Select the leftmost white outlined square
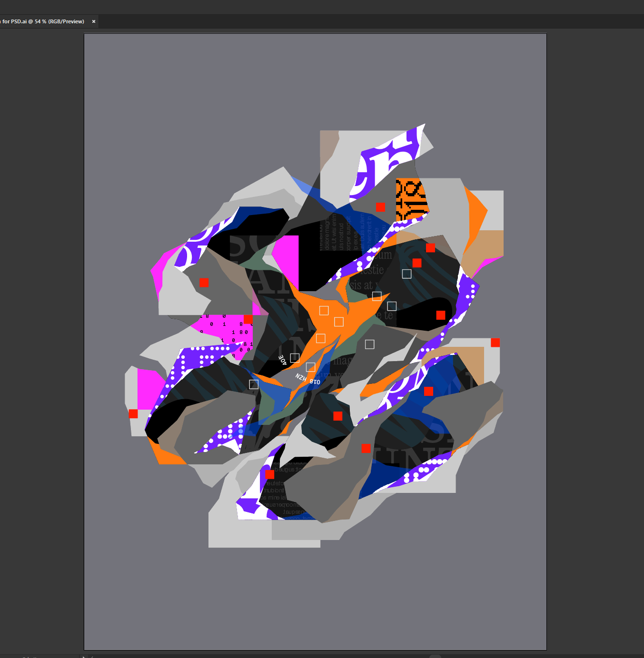The height and width of the screenshot is (658, 644). pyautogui.click(x=254, y=384)
